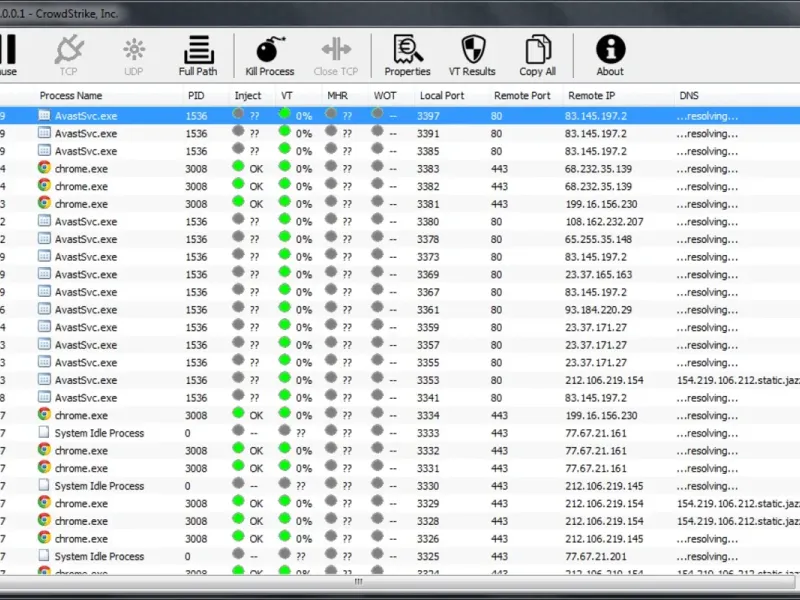Sort by the VT column header
This screenshot has height=600, width=800.
pyautogui.click(x=286, y=95)
